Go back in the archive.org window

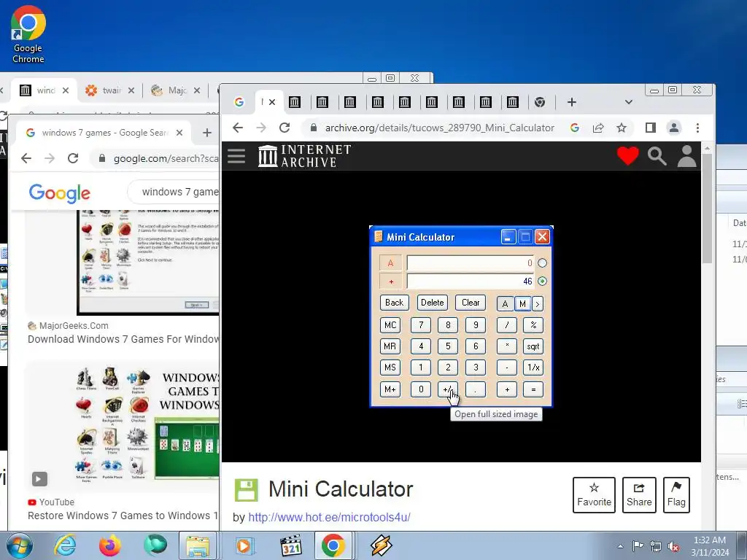click(238, 128)
